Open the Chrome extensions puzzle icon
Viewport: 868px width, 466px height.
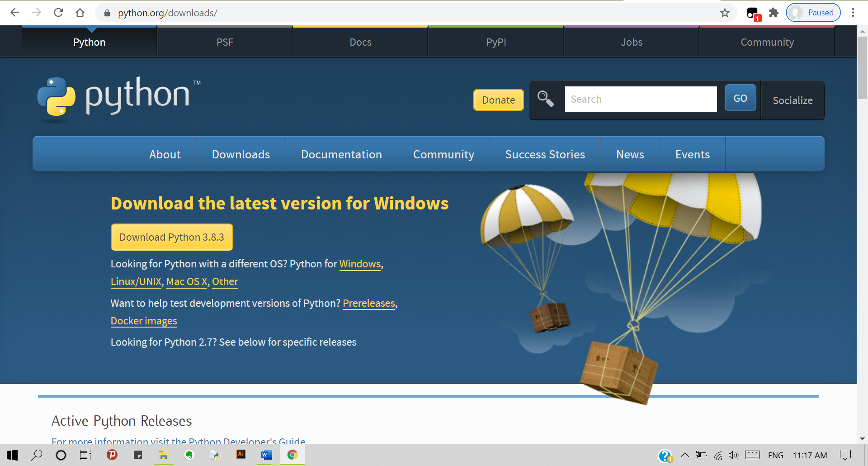tap(774, 13)
